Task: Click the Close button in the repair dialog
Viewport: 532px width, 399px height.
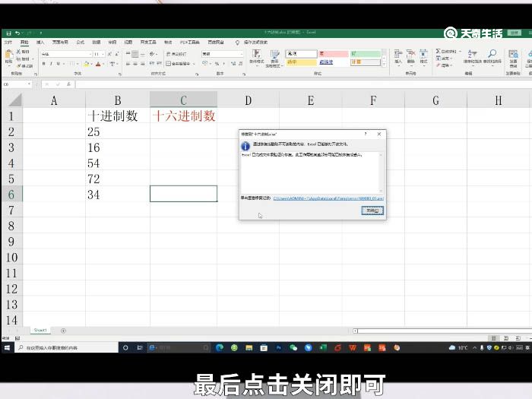Action: tap(372, 211)
